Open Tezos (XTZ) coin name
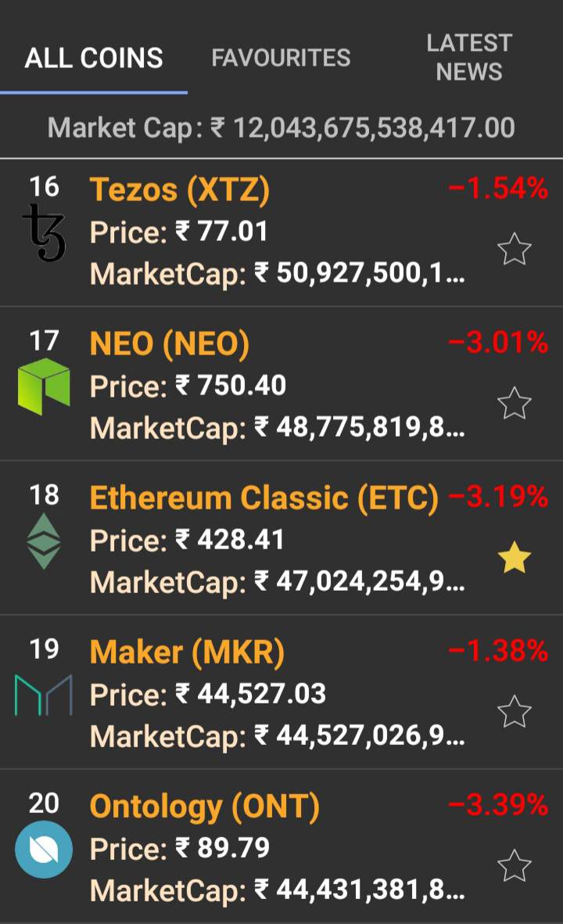 [x=180, y=189]
